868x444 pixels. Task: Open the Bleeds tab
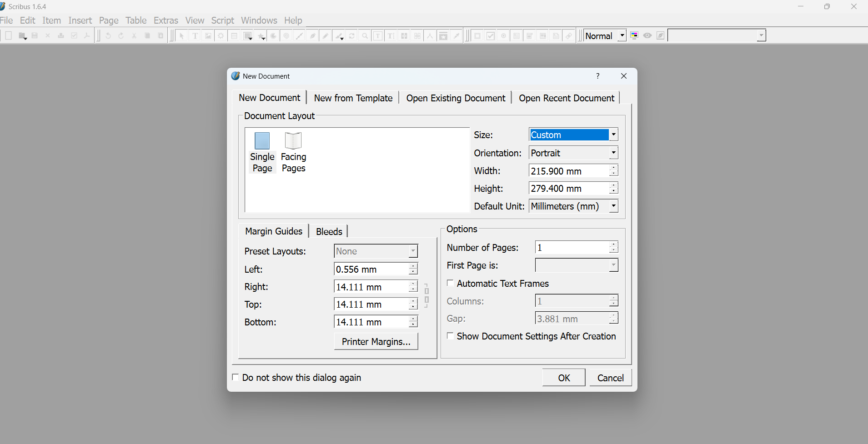(x=329, y=231)
